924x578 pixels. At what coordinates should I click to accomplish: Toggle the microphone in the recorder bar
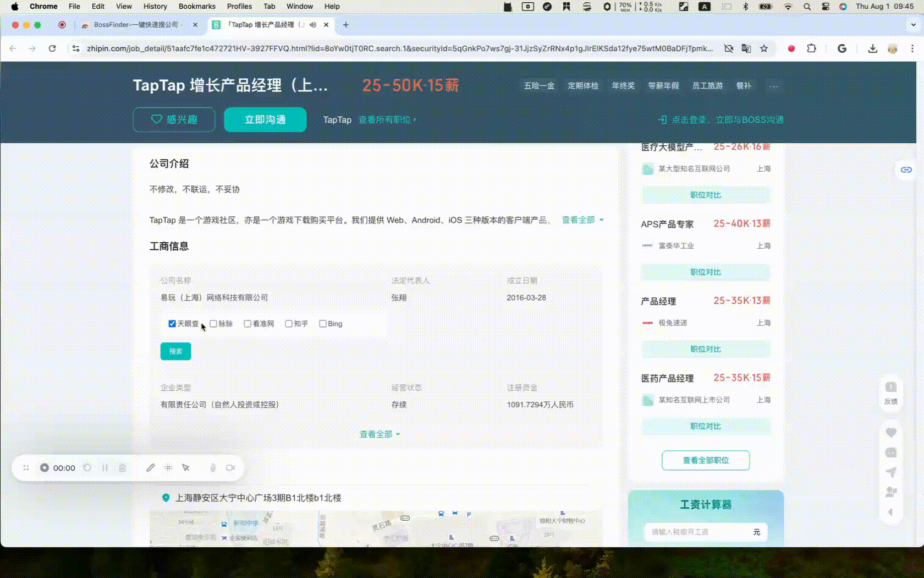click(x=213, y=468)
